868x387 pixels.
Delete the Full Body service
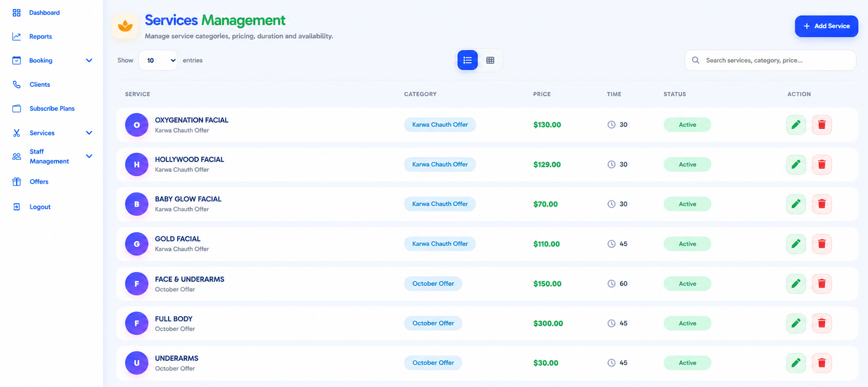(822, 323)
